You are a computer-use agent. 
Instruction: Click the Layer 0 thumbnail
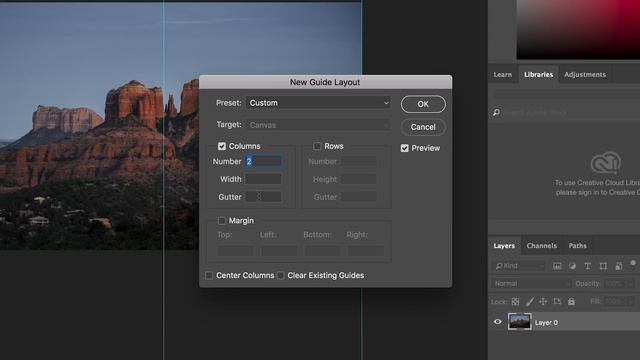520,322
